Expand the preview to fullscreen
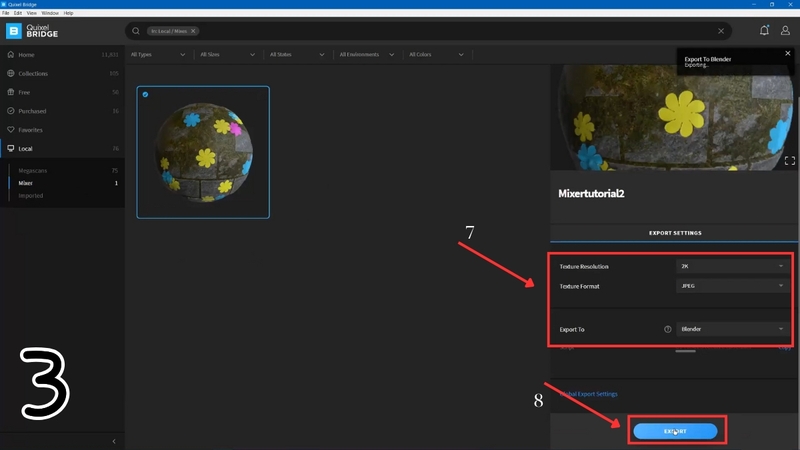This screenshot has width=800, height=450. [790, 161]
